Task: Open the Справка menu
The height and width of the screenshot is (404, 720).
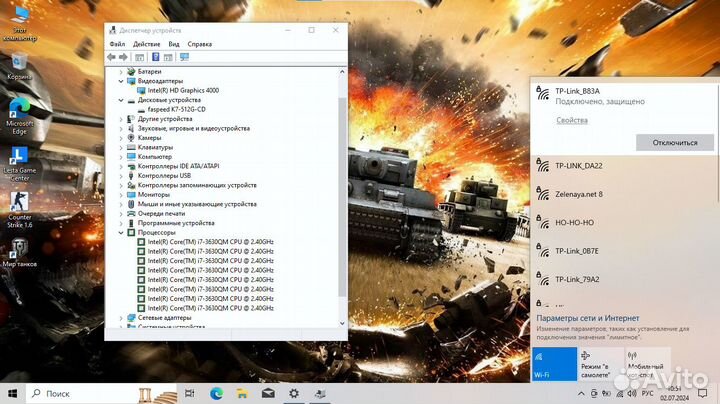Action: tap(200, 44)
